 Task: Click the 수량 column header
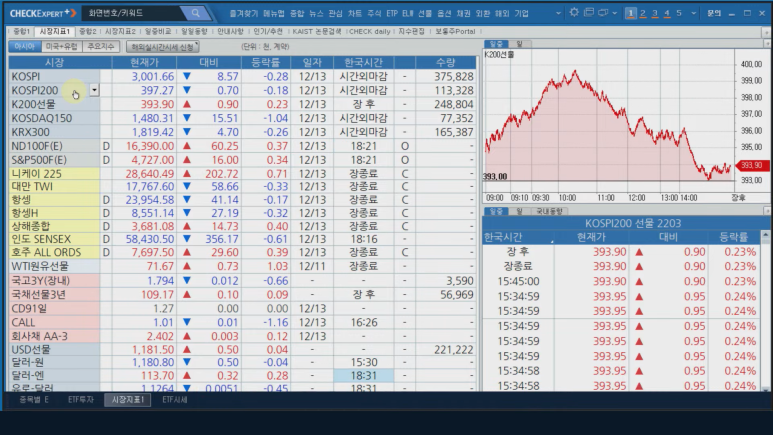(x=446, y=63)
